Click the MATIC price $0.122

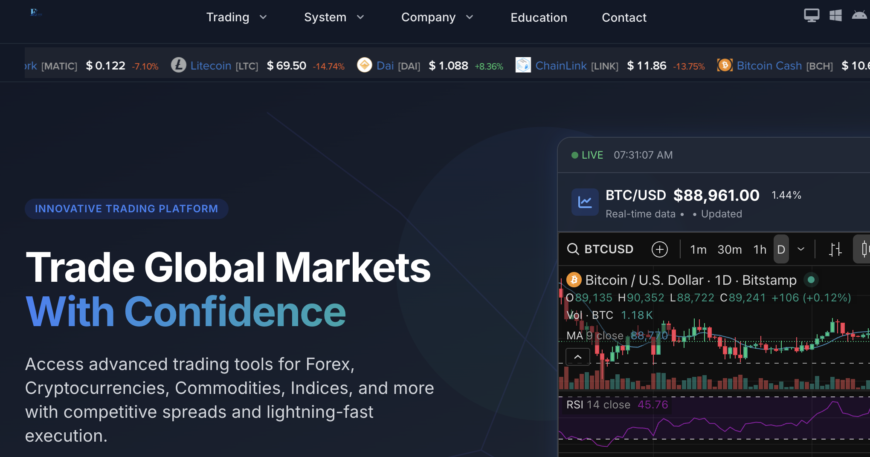coord(105,65)
